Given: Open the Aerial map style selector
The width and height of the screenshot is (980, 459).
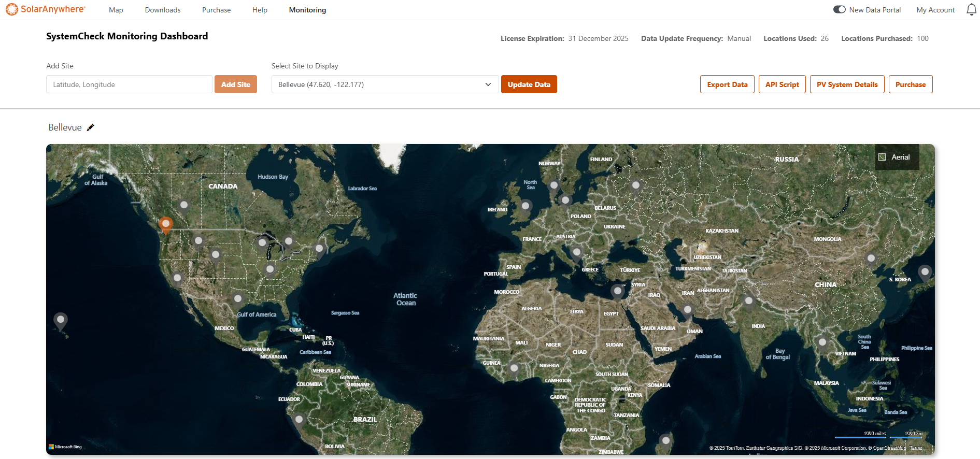Looking at the screenshot, I should coord(897,157).
